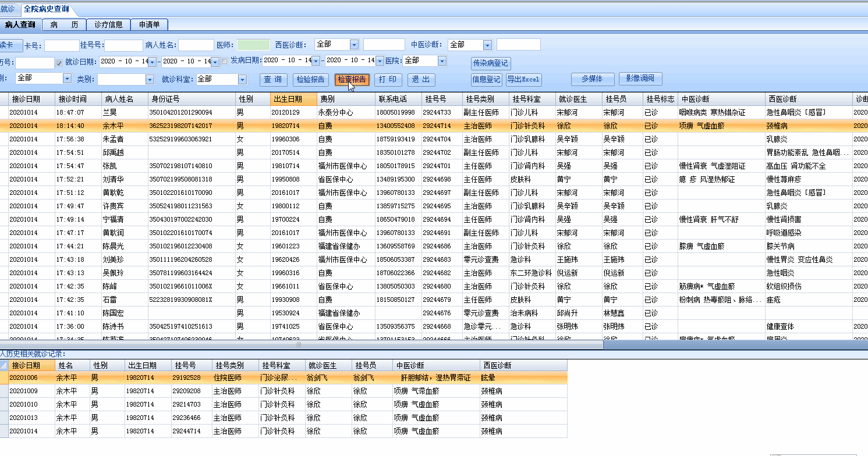Expand the 中医诊断 combo box
Screen dimensions: 868x456
click(x=487, y=45)
